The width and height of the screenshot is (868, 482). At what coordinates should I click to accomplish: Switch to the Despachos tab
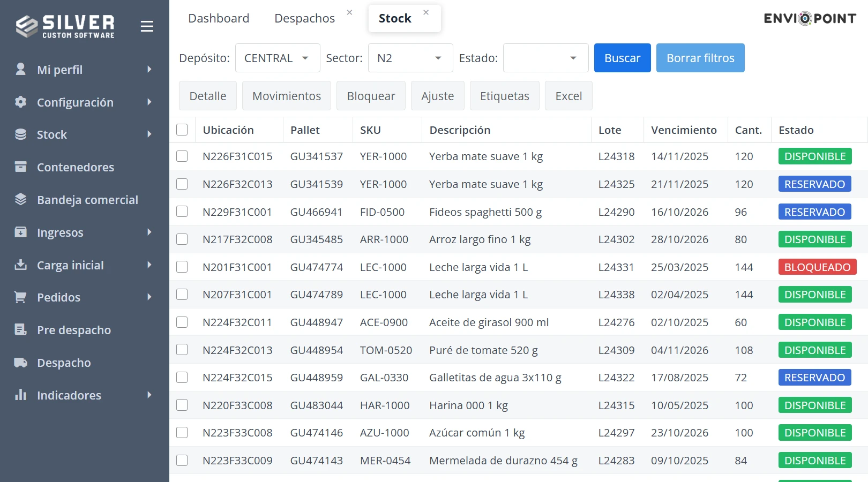304,18
